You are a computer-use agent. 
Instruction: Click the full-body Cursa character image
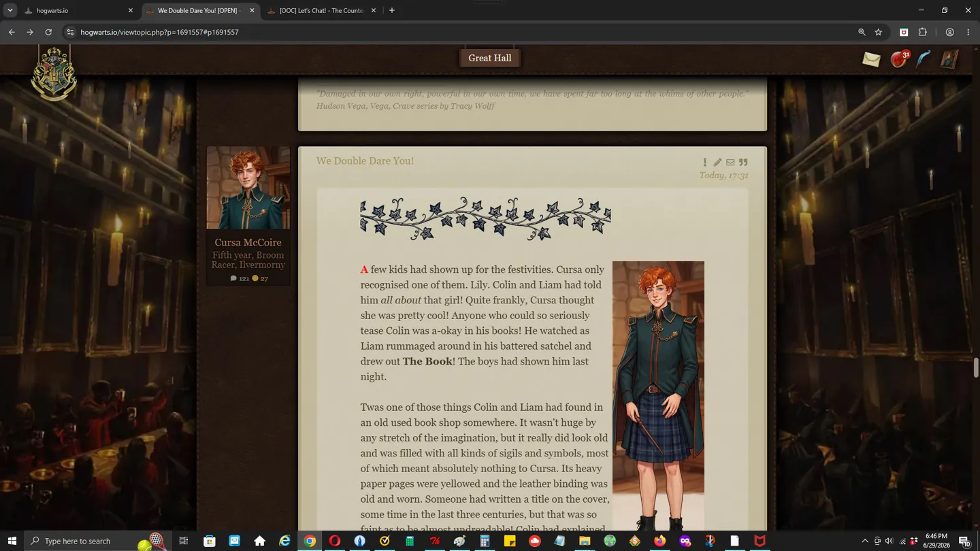click(658, 396)
